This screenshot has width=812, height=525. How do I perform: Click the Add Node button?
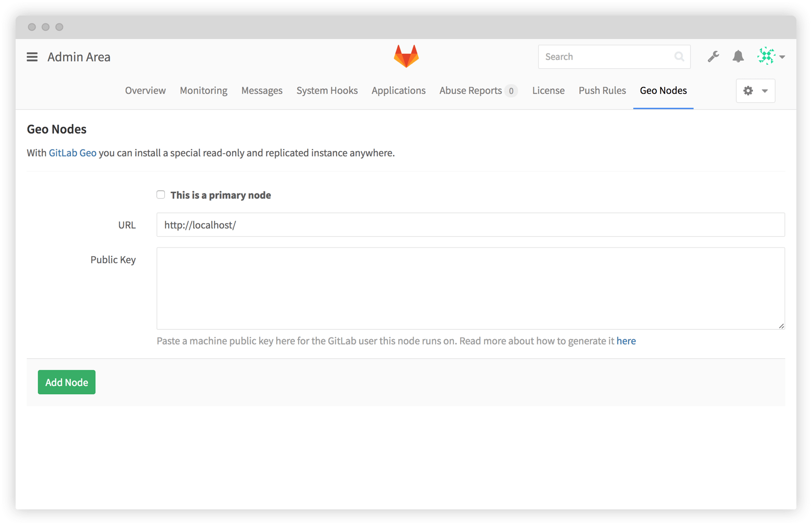tap(66, 382)
